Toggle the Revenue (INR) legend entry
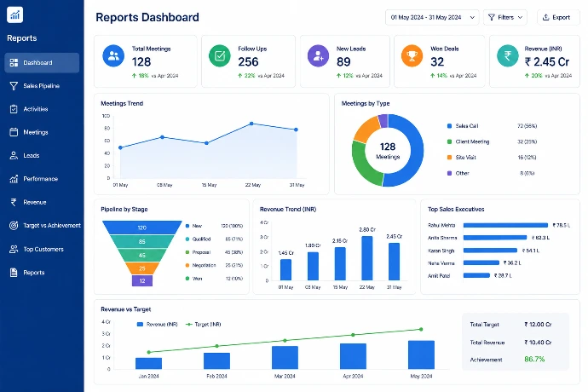 (x=157, y=324)
